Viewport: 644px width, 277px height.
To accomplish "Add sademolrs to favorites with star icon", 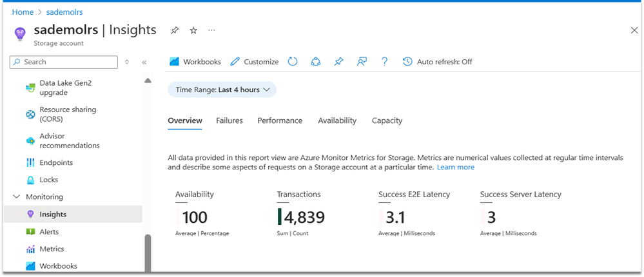I will coord(193,30).
